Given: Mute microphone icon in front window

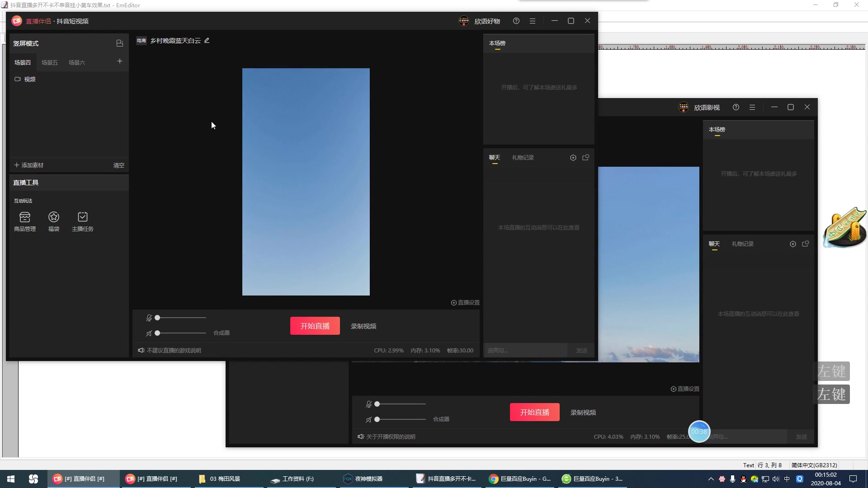Looking at the screenshot, I should (x=149, y=318).
